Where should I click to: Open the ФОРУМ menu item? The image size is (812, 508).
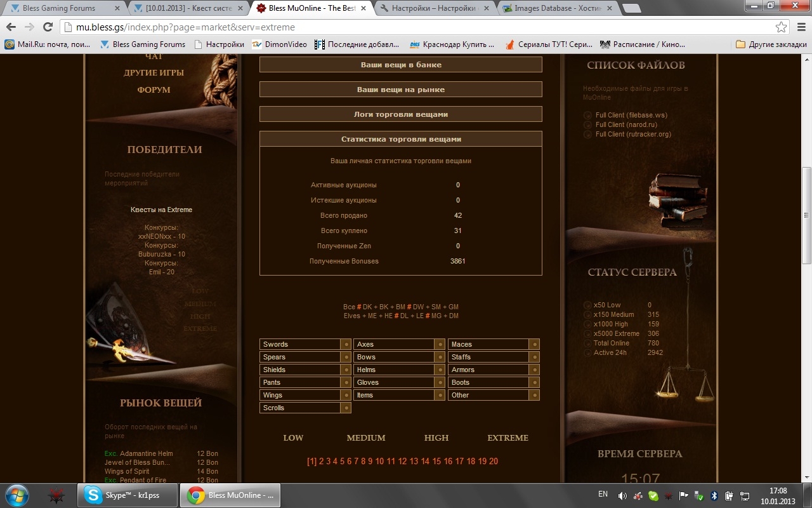(154, 90)
